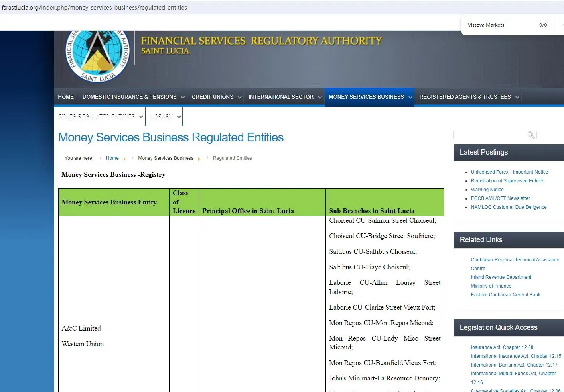
Task: Click the A&C Limited- entity cell text
Action: click(x=83, y=328)
